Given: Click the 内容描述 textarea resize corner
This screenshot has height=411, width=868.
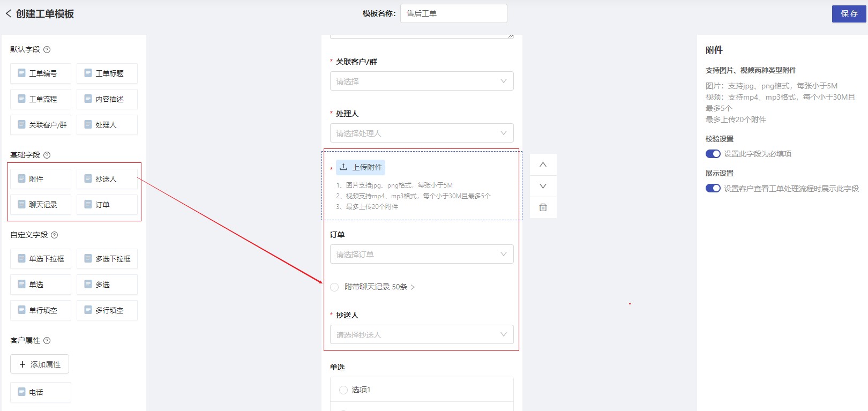Looking at the screenshot, I should pos(511,36).
